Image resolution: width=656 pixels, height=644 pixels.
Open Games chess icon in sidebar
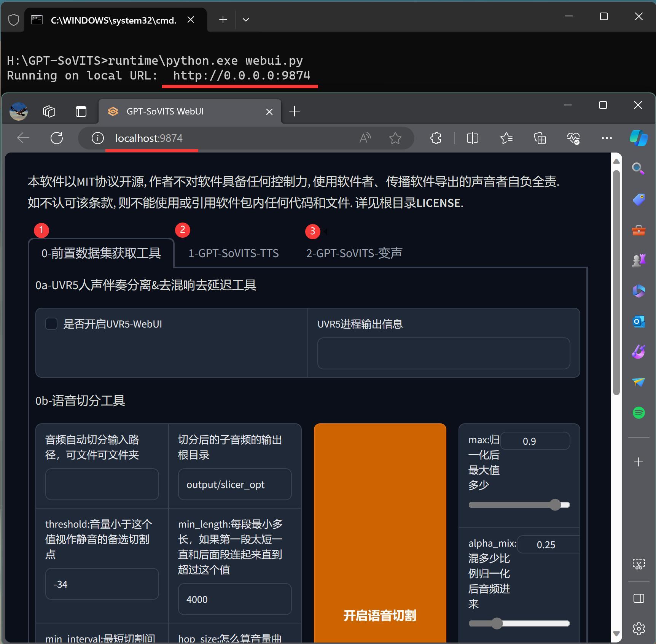point(638,261)
